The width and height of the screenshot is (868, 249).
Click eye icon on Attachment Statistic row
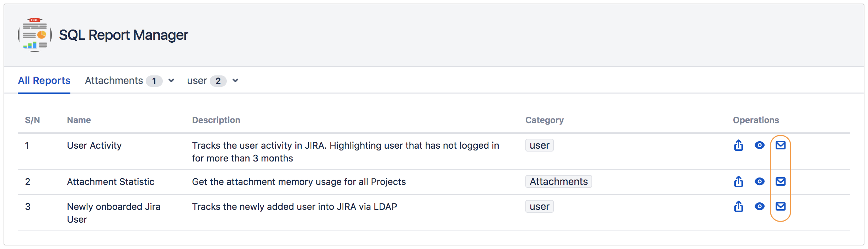pos(759,181)
